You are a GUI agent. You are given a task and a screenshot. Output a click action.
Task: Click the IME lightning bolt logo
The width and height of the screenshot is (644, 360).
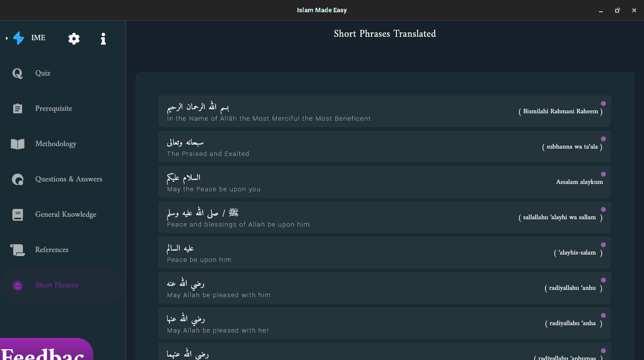click(x=18, y=38)
